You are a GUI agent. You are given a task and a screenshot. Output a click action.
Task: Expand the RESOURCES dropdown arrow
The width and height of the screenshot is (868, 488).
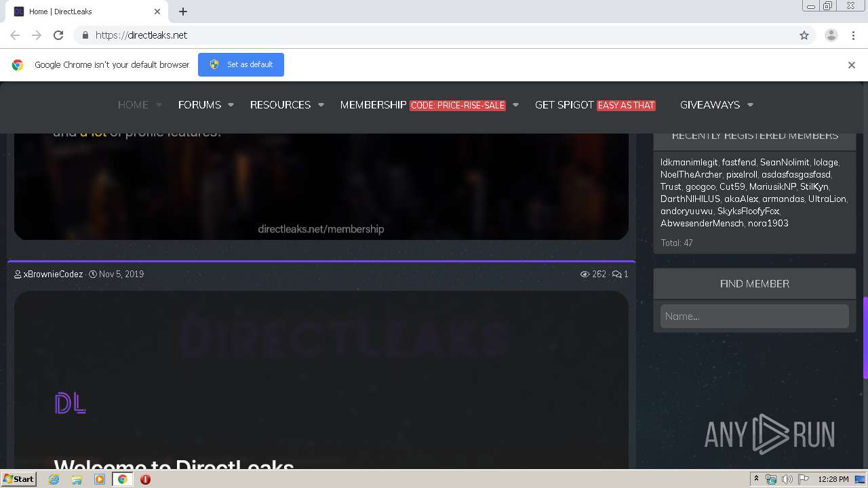(x=321, y=105)
